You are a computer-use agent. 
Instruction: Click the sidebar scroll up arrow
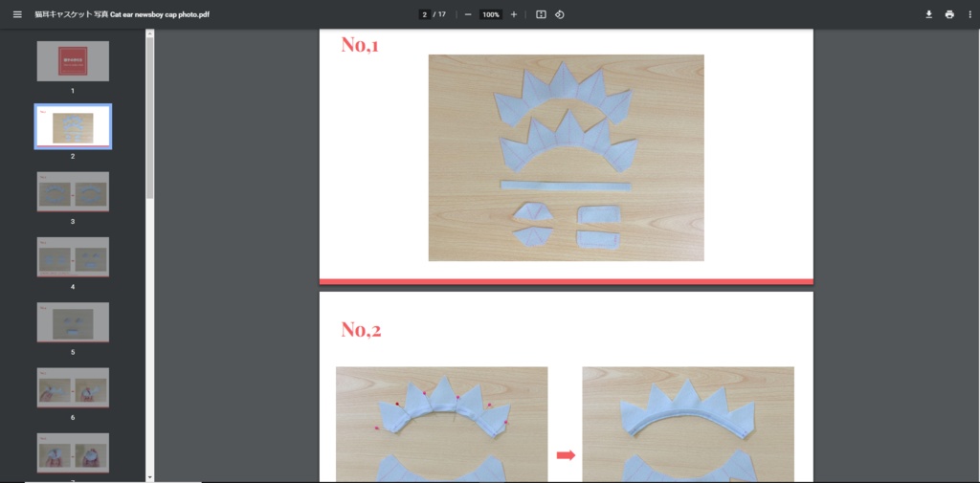(150, 33)
